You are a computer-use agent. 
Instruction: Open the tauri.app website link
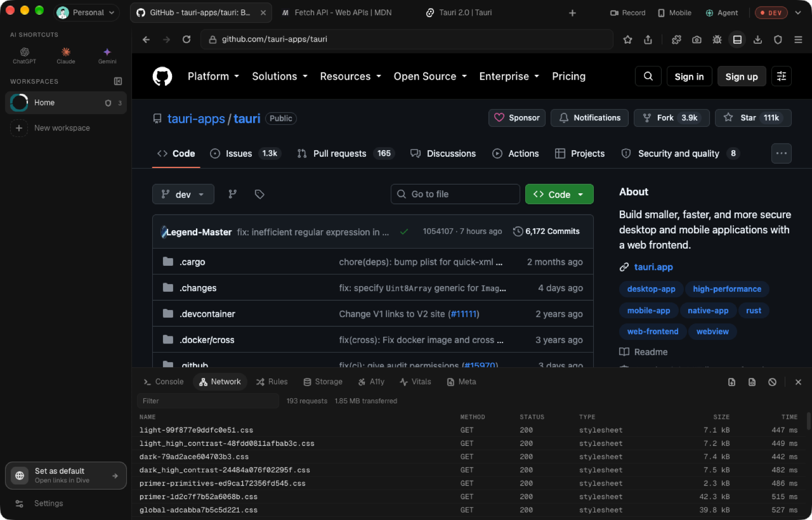653,267
